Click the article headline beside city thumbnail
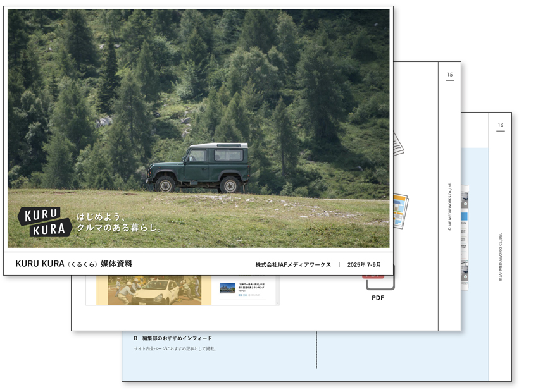 (x=252, y=288)
